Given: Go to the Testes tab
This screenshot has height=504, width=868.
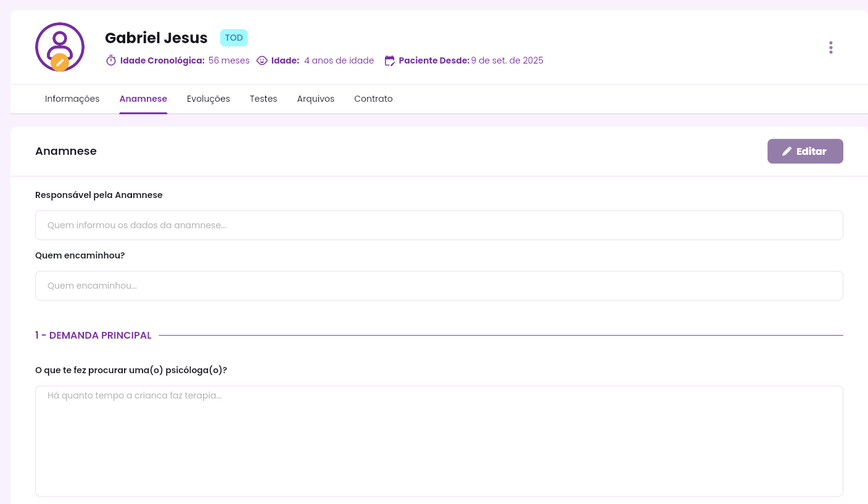Looking at the screenshot, I should (x=263, y=99).
